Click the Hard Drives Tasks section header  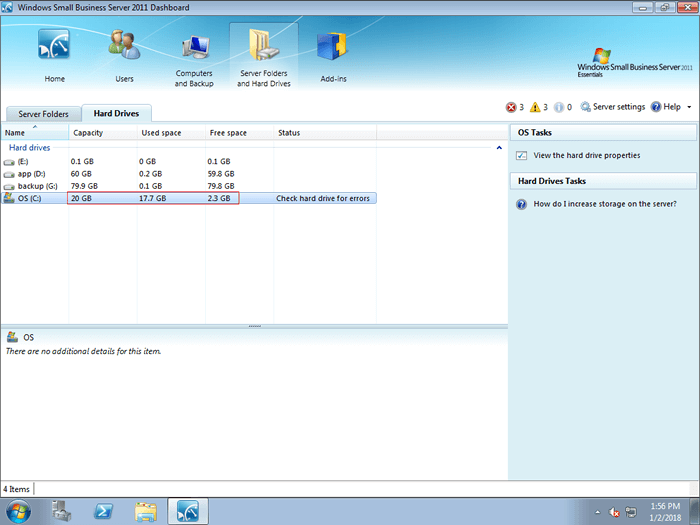603,181
